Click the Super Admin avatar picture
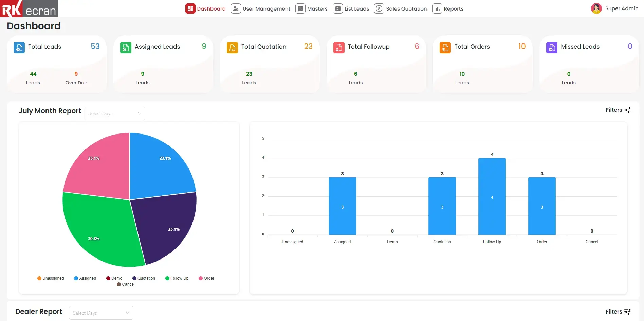The image size is (644, 321). [596, 8]
